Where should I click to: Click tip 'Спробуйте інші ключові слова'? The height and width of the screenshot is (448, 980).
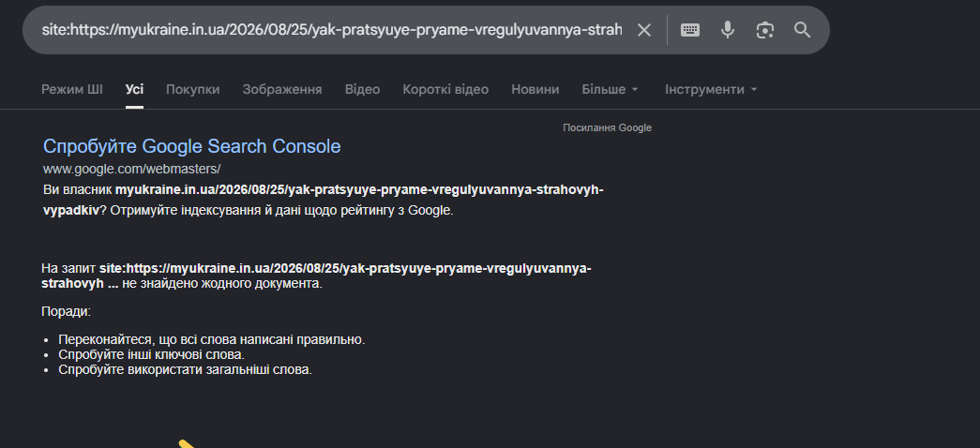coord(151,355)
